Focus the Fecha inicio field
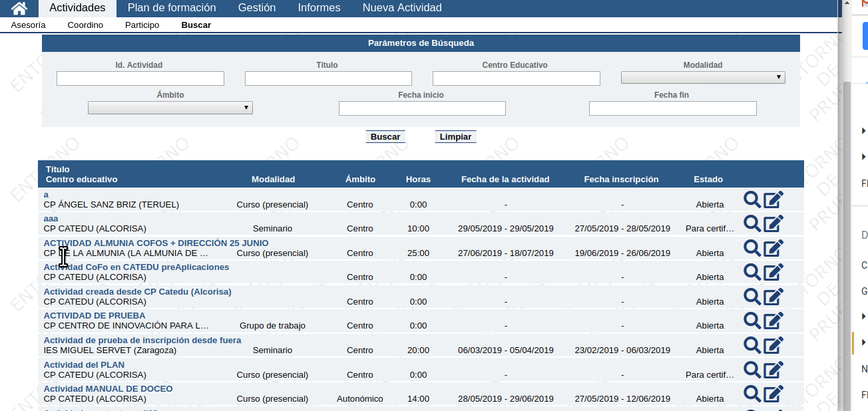Screen dimensions: 868x411 coord(422,108)
